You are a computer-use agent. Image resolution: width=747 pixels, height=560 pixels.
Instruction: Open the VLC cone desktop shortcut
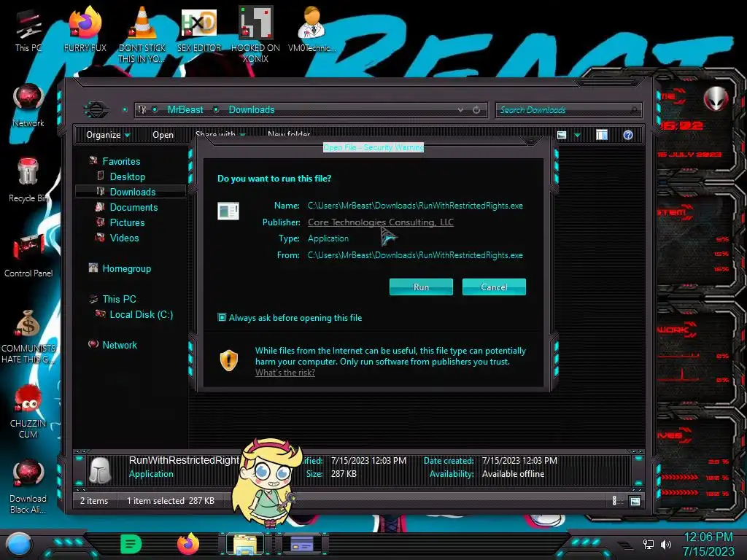(x=142, y=34)
